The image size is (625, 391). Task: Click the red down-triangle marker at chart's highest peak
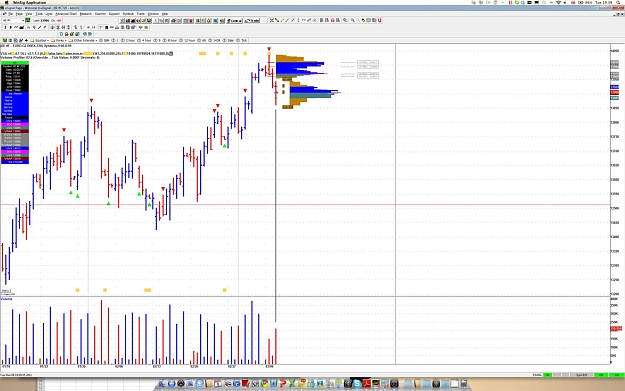(269, 49)
